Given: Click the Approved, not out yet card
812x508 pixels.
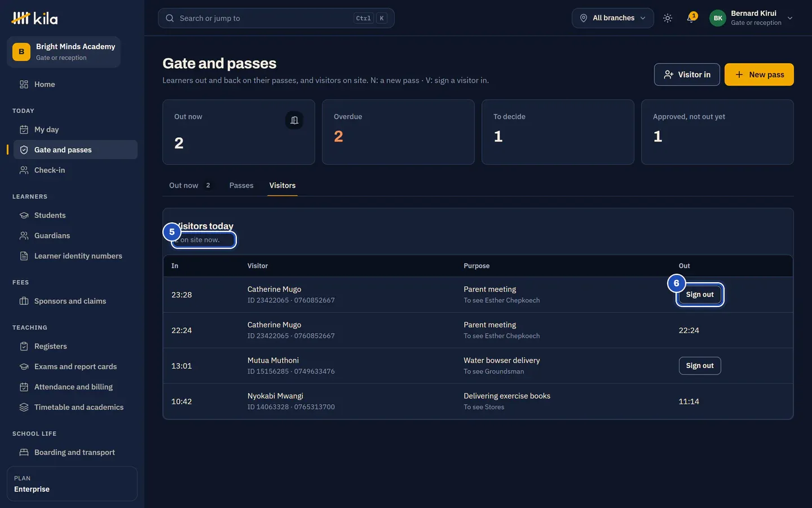Looking at the screenshot, I should pos(717,132).
